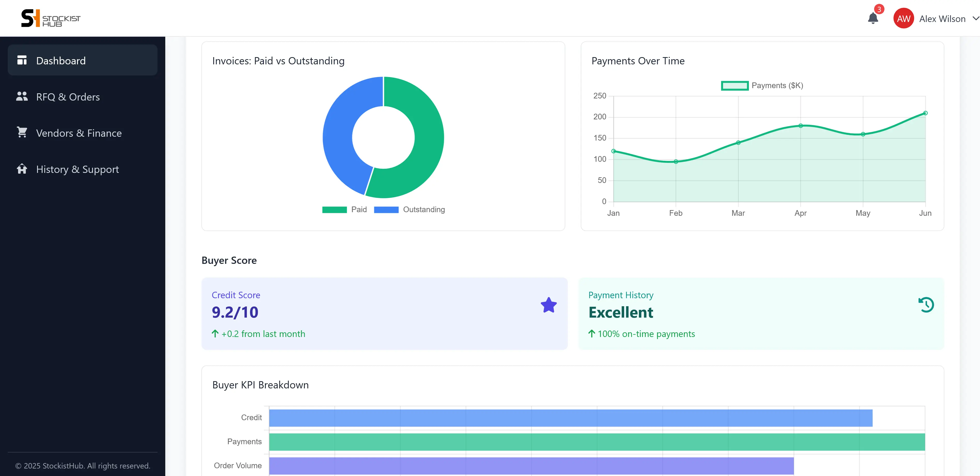Click the Vendors shopping cart icon
This screenshot has height=476, width=980.
[x=22, y=132]
